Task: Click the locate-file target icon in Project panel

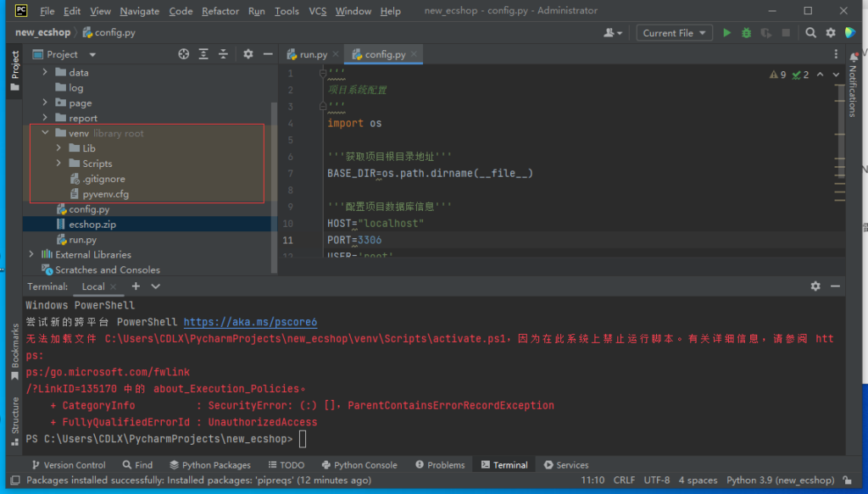Action: 183,54
